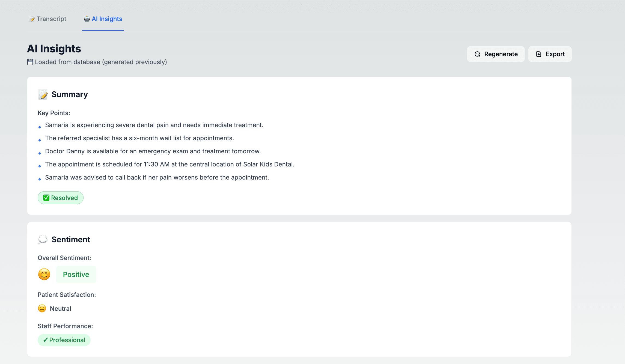Click the key point about Doctor Danny availability
This screenshot has width=625, height=364.
[153, 151]
